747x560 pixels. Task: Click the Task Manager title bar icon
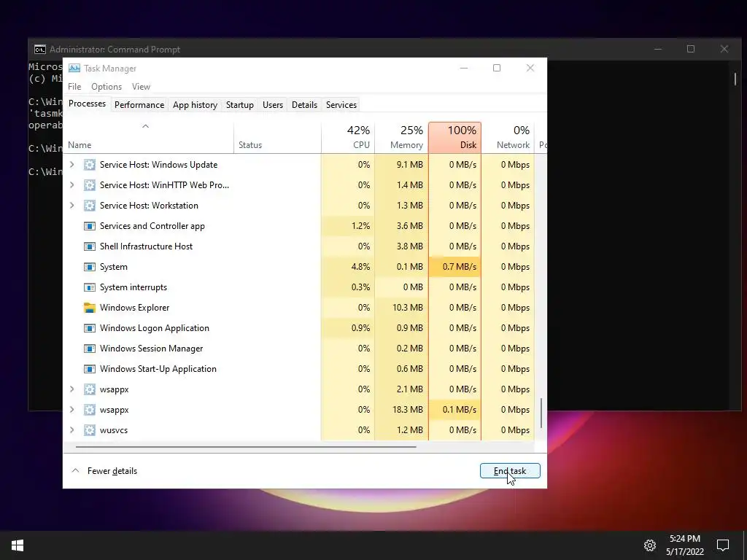click(x=74, y=68)
